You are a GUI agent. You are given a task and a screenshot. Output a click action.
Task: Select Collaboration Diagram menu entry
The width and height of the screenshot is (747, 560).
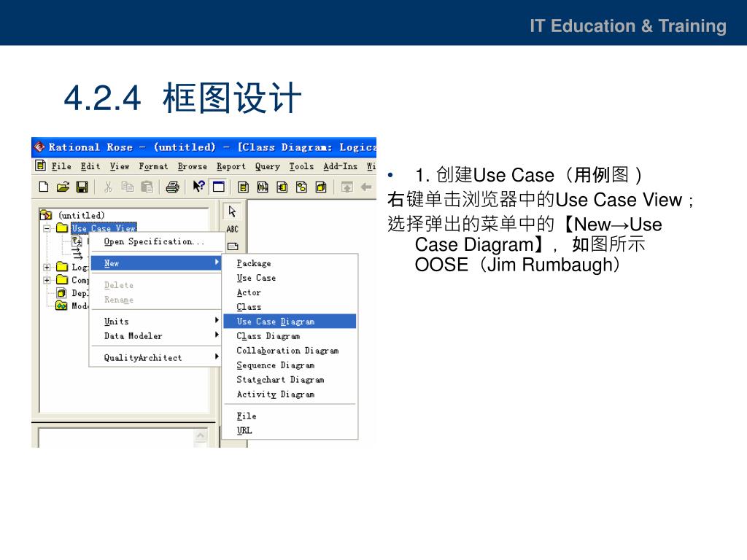290,351
